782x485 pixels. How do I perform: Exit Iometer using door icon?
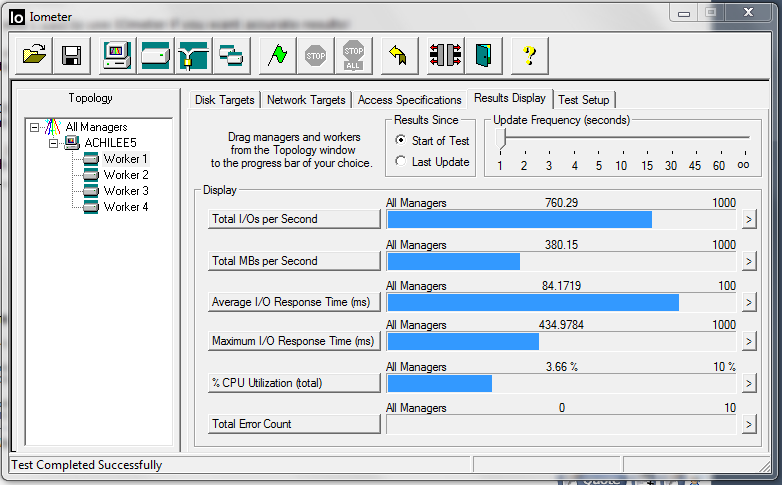[x=483, y=55]
